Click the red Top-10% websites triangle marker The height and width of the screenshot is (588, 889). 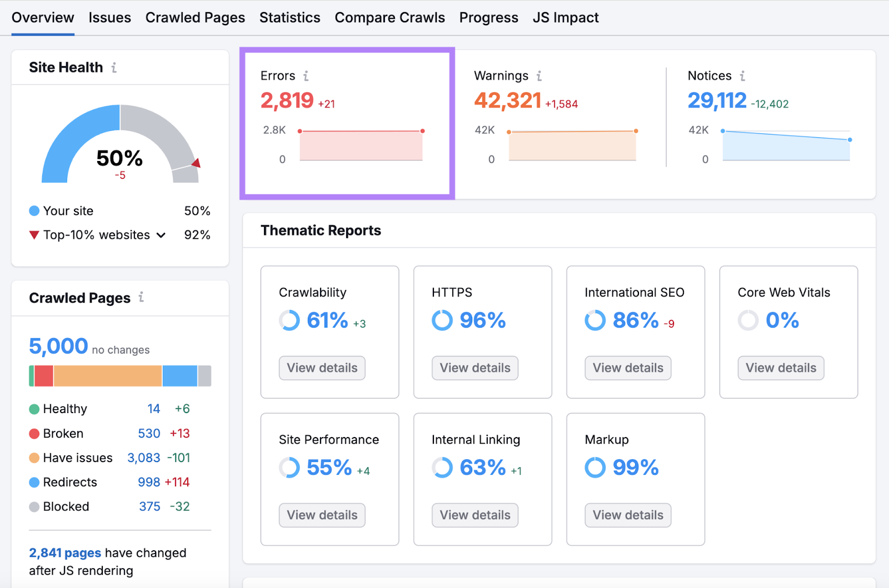coord(34,235)
